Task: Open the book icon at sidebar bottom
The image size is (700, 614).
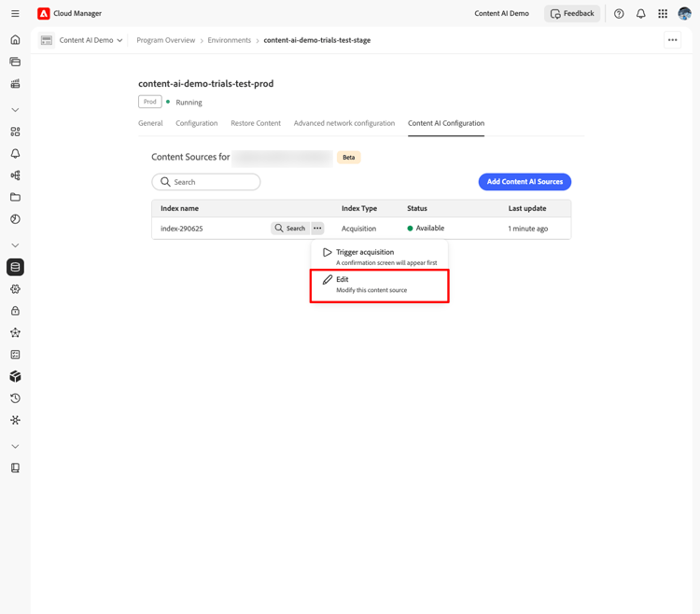Action: point(15,467)
